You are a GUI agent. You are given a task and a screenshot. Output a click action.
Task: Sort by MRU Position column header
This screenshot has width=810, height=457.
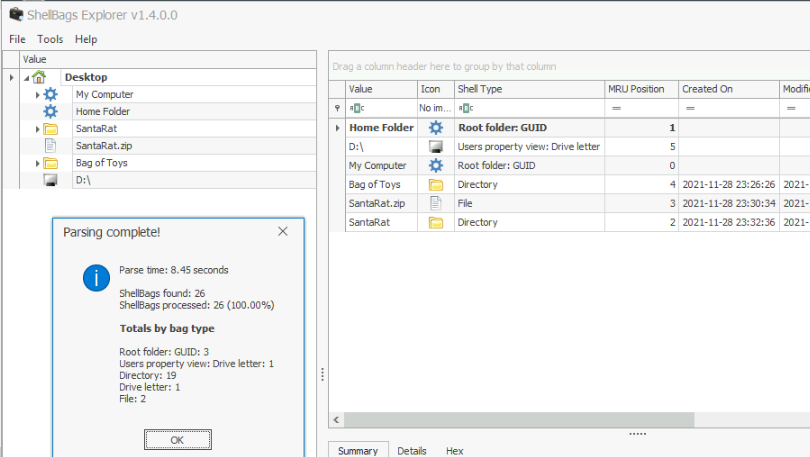(642, 89)
